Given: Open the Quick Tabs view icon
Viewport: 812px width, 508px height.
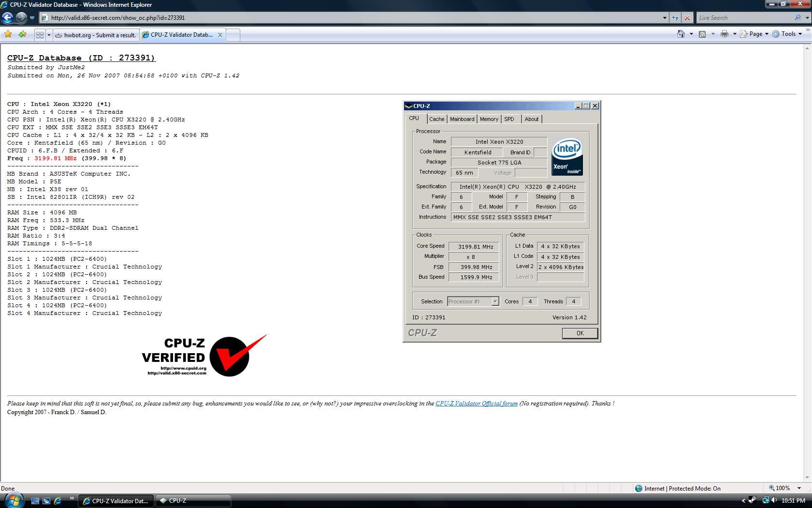Looking at the screenshot, I should click(x=40, y=35).
